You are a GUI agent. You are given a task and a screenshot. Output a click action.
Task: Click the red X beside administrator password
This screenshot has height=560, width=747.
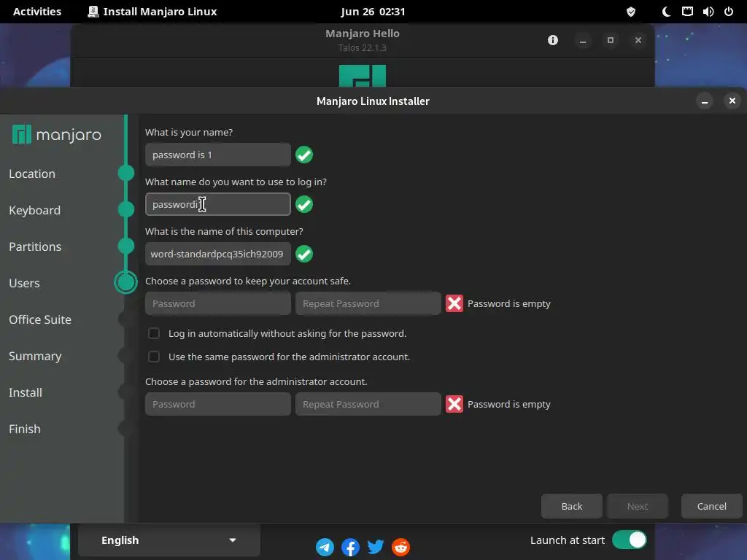coord(454,404)
